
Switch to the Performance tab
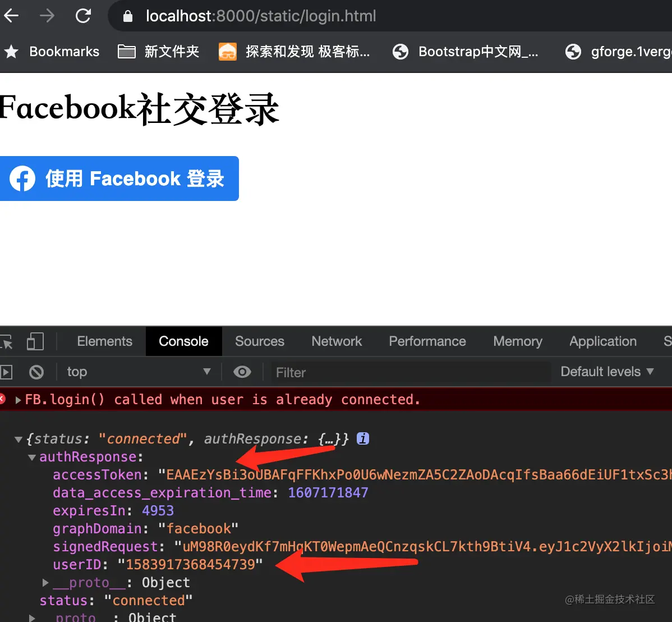[x=427, y=341]
